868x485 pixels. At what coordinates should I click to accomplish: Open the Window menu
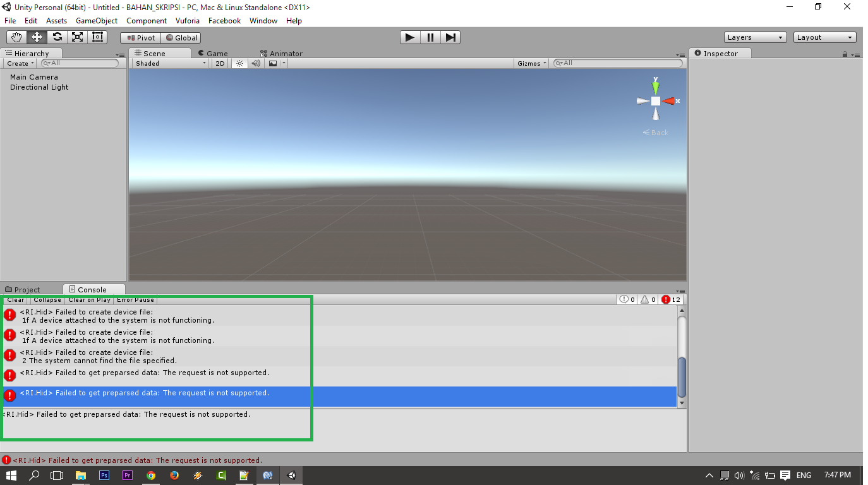tap(263, 21)
